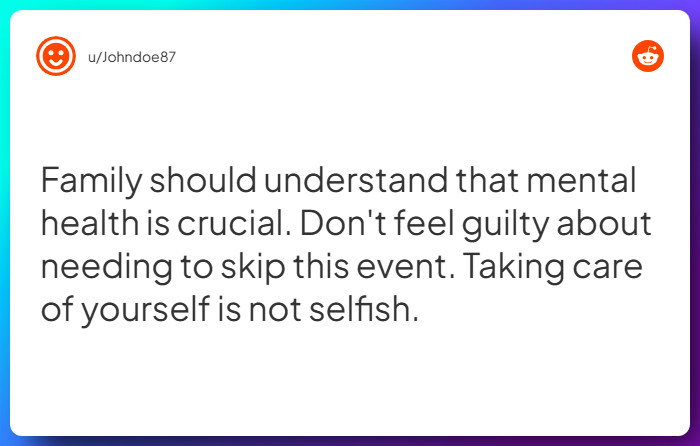700x446 pixels.
Task: Click the Reddit Snoo logo
Action: tap(648, 56)
